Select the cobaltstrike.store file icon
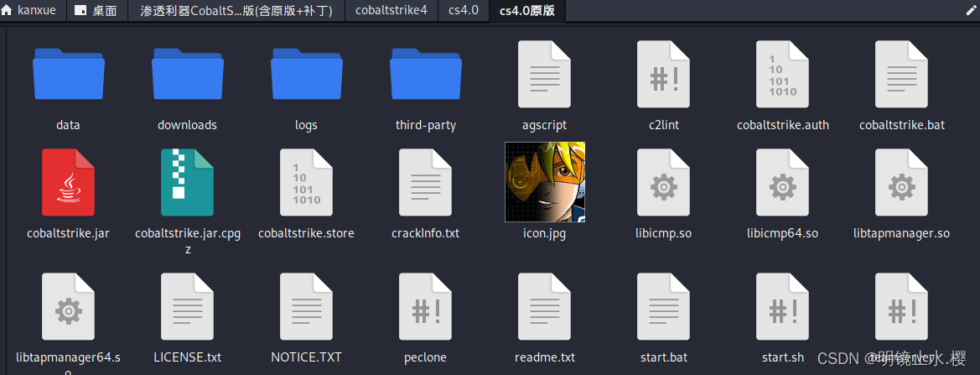The width and height of the screenshot is (980, 375). pos(306,182)
